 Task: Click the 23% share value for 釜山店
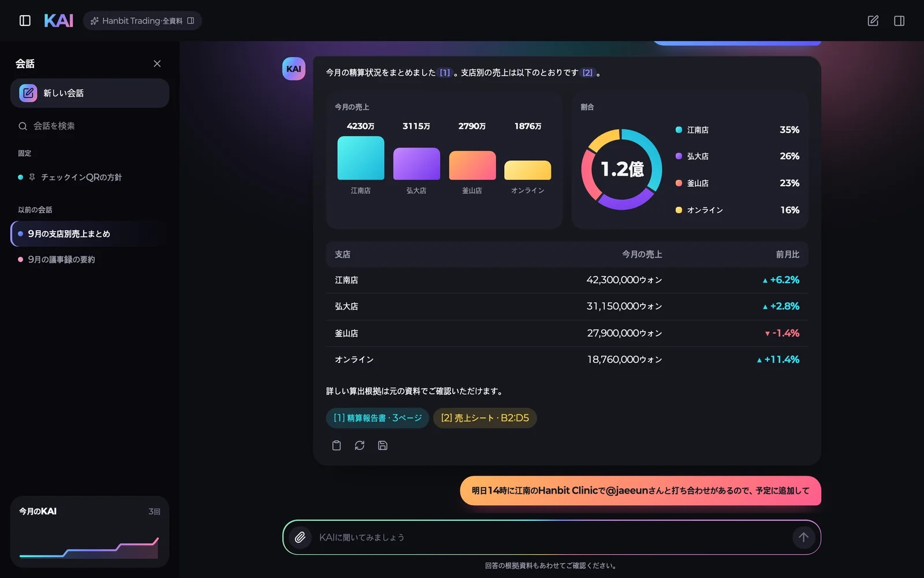(x=789, y=183)
